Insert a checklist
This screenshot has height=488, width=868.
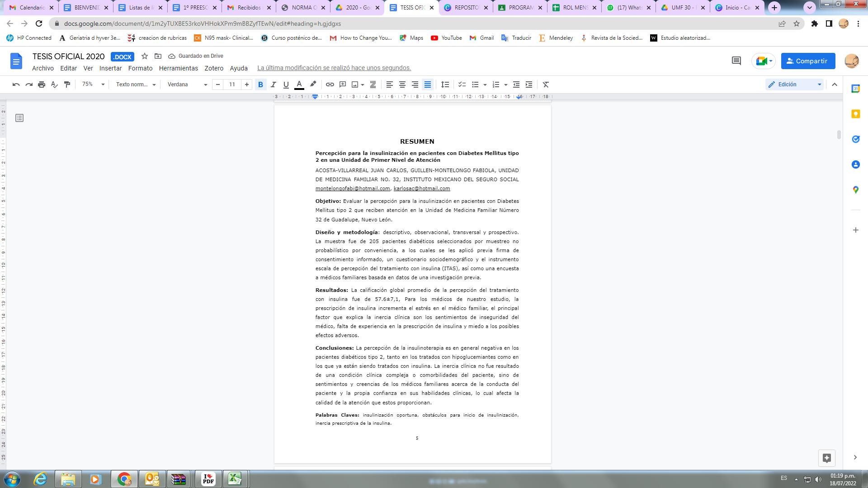462,84
